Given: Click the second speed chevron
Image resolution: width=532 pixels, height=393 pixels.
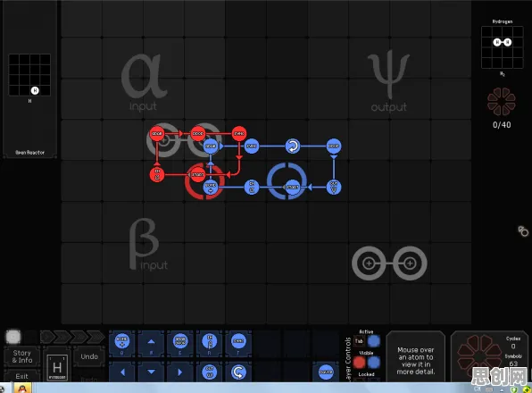Looking at the screenshot, I should [x=63, y=337].
